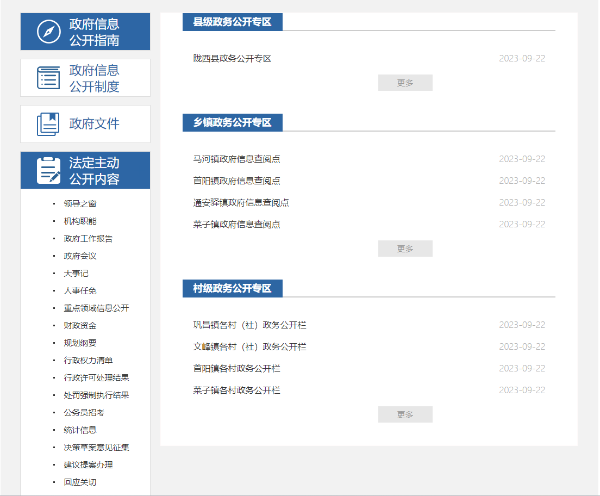
Task: Click the clipboard icon beside 法定主动公开内容
Action: tap(49, 170)
